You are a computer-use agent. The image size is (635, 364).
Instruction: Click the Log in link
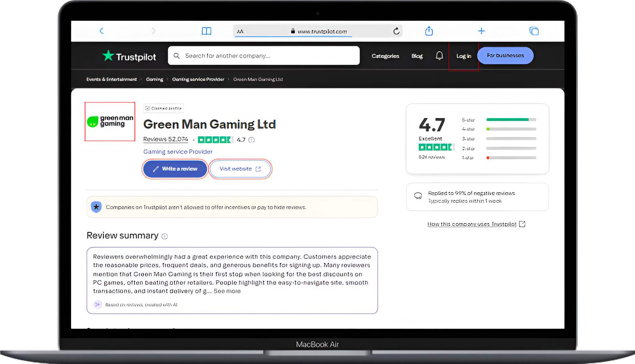pos(464,56)
